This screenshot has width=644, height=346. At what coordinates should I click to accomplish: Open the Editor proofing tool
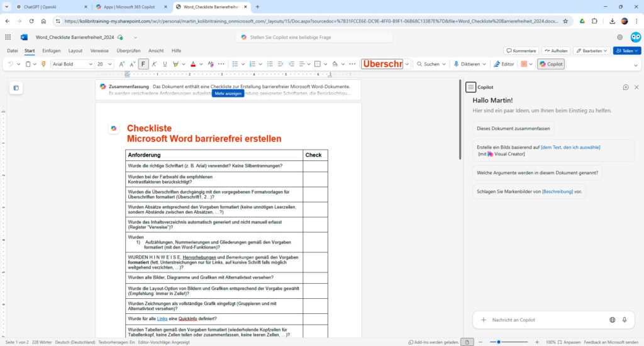point(504,64)
